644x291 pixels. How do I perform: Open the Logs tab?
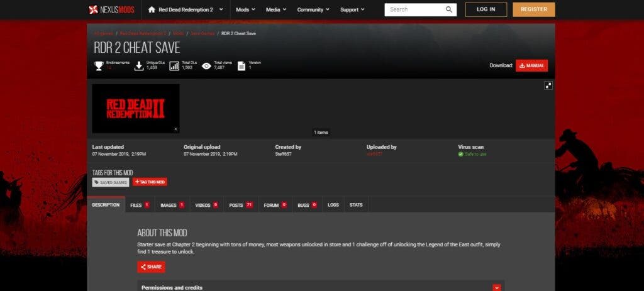pyautogui.click(x=333, y=205)
